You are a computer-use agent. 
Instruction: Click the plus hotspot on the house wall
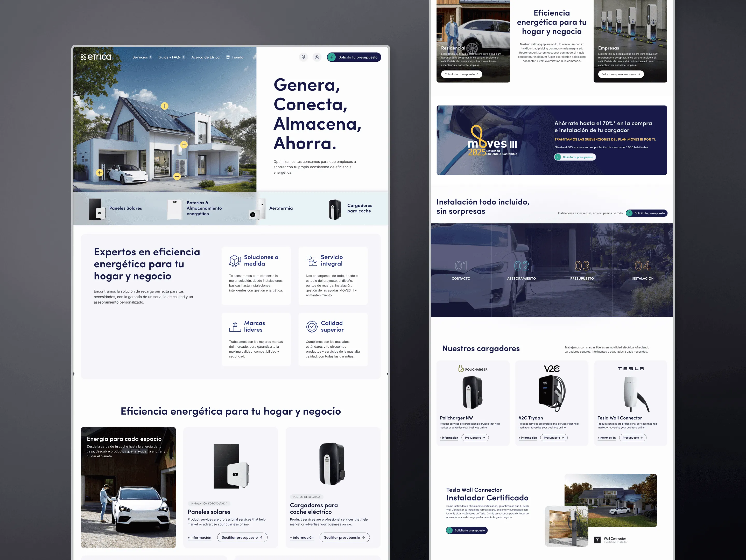(184, 145)
